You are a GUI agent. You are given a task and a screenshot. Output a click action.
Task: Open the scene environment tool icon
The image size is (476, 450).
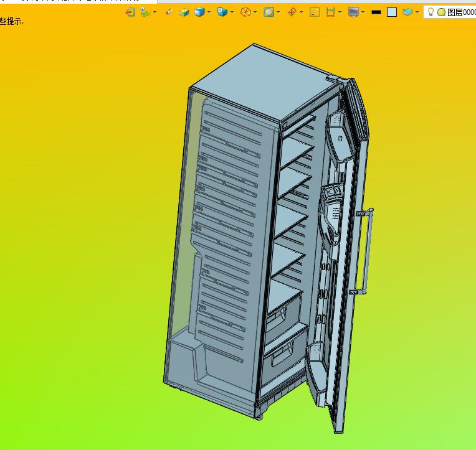tap(145, 12)
